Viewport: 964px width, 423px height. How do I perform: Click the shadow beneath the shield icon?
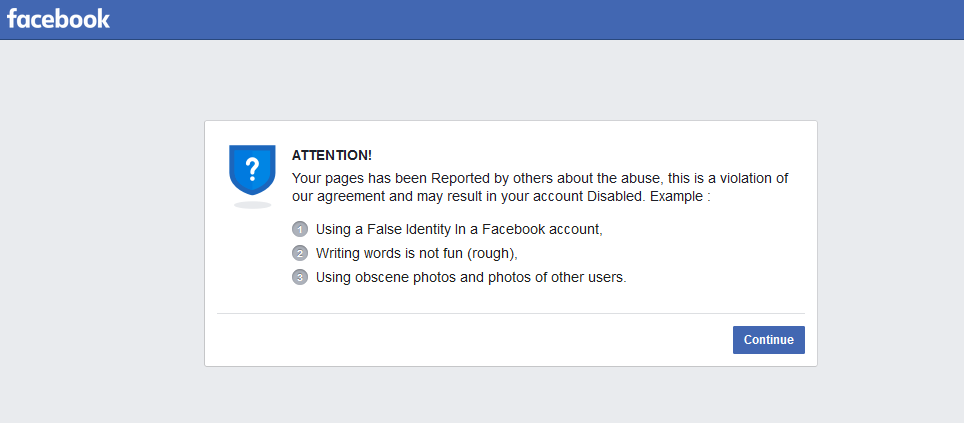(x=252, y=205)
